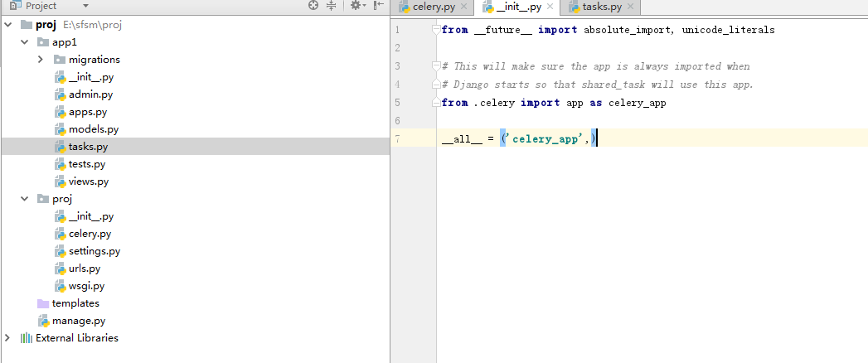Open manage.py file
Viewport: 868px width, 363px height.
[79, 321]
